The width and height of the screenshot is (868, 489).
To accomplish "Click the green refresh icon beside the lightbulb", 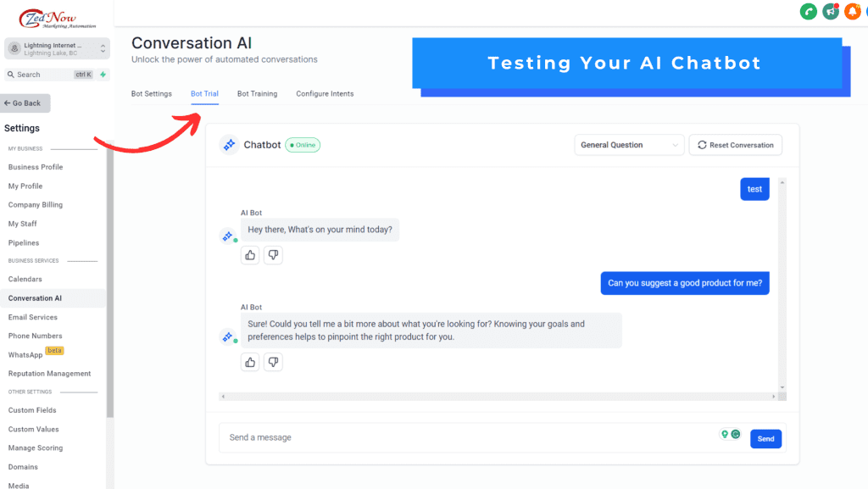I will point(736,433).
